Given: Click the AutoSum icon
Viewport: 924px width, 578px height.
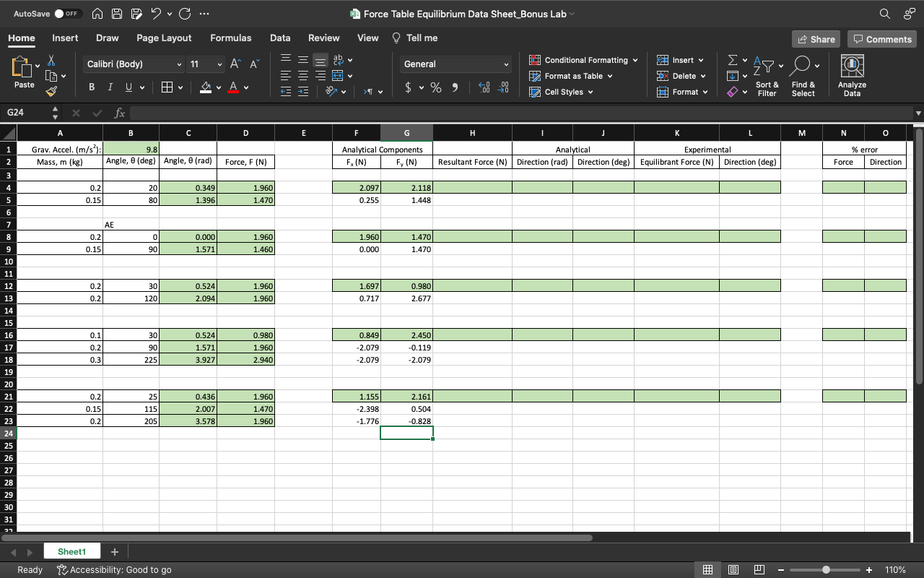Looking at the screenshot, I should (732, 60).
